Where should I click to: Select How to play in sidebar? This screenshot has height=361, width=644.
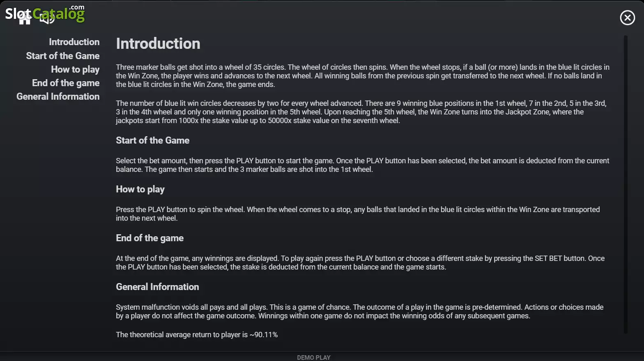click(x=75, y=69)
